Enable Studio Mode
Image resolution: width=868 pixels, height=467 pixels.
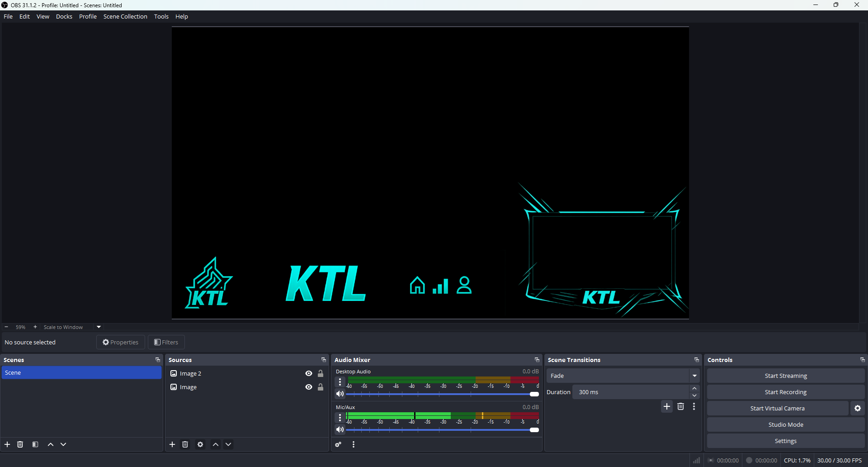pyautogui.click(x=785, y=424)
